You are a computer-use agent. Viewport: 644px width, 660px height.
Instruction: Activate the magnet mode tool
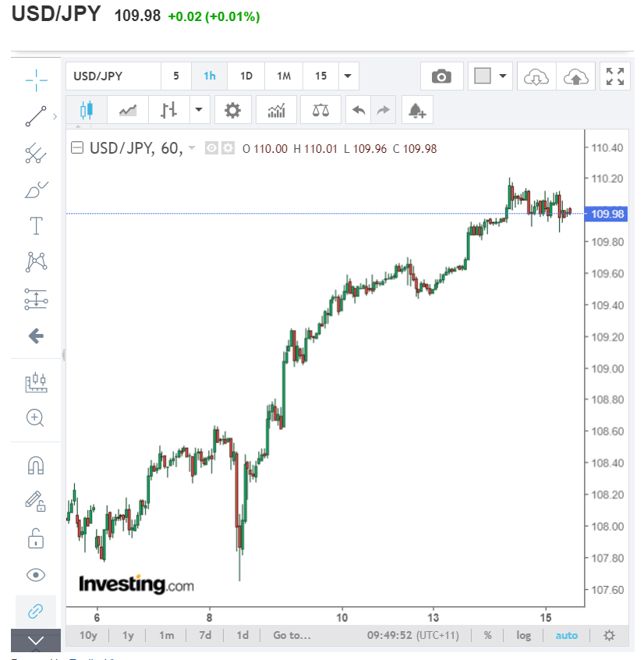click(x=36, y=465)
